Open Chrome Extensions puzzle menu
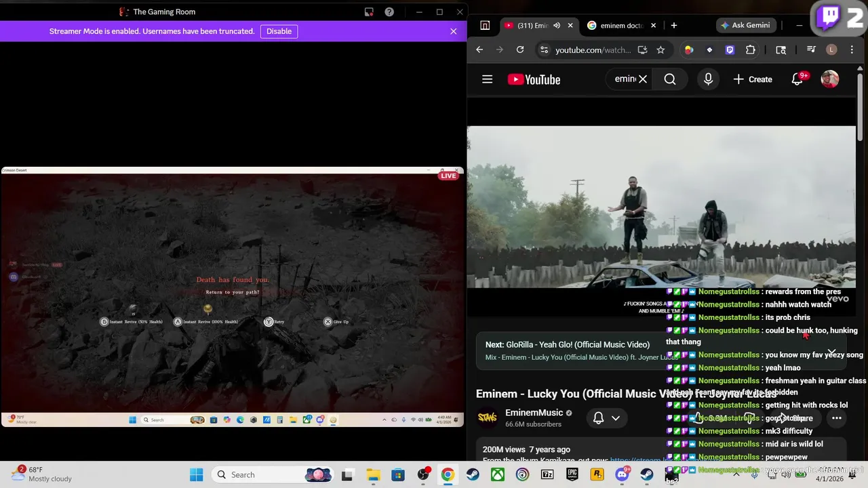868x488 pixels. point(750,49)
